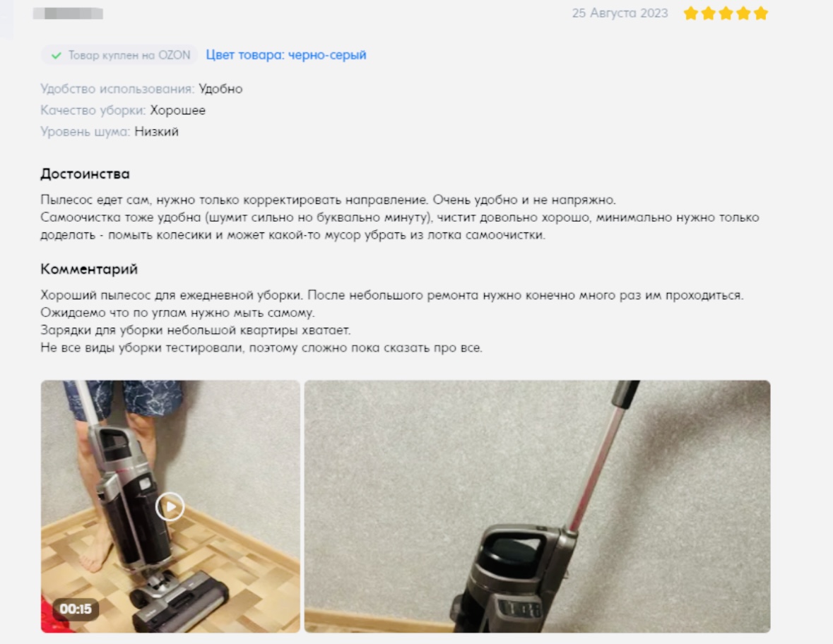Viewport: 833px width, 644px height.
Task: Click the second yellow rating star
Action: [708, 13]
